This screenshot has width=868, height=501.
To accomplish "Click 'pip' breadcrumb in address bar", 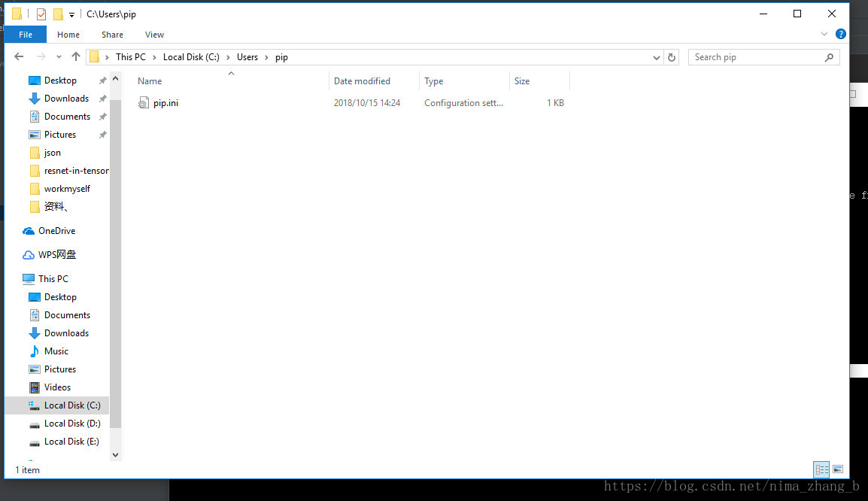I will pyautogui.click(x=281, y=57).
